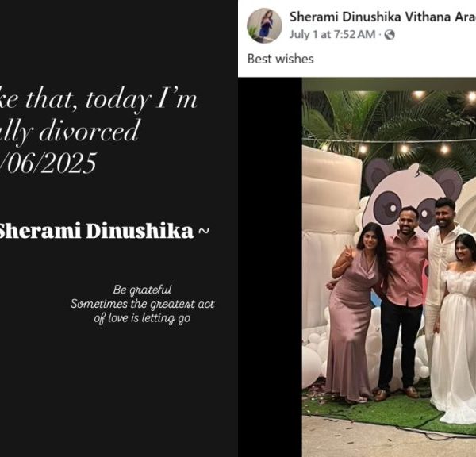Open the July 1 at 7:52 AM timestamp
This screenshot has width=476, height=457.
pyautogui.click(x=332, y=35)
